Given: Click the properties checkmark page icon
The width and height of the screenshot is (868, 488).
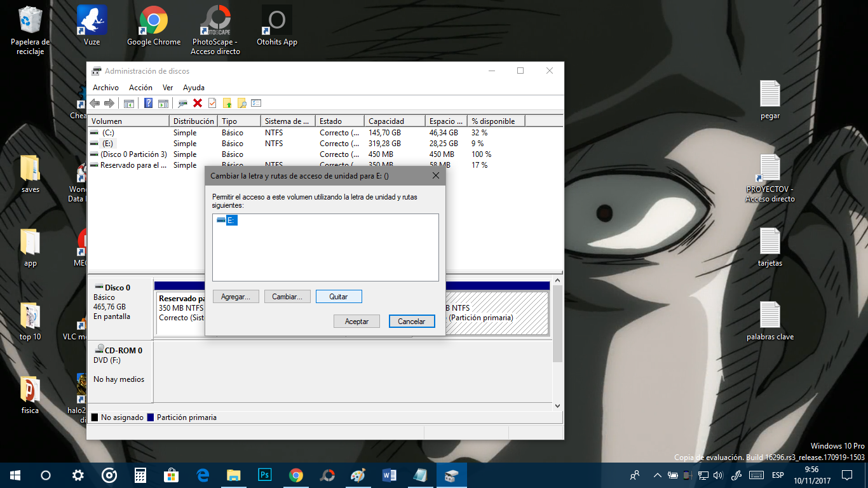Looking at the screenshot, I should 212,103.
